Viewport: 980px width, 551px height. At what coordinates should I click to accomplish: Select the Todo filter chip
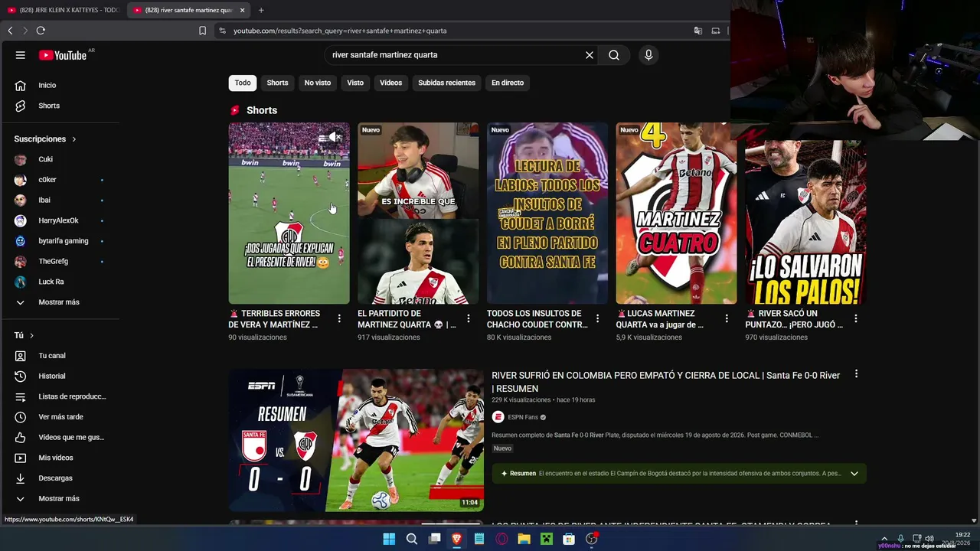coord(243,83)
